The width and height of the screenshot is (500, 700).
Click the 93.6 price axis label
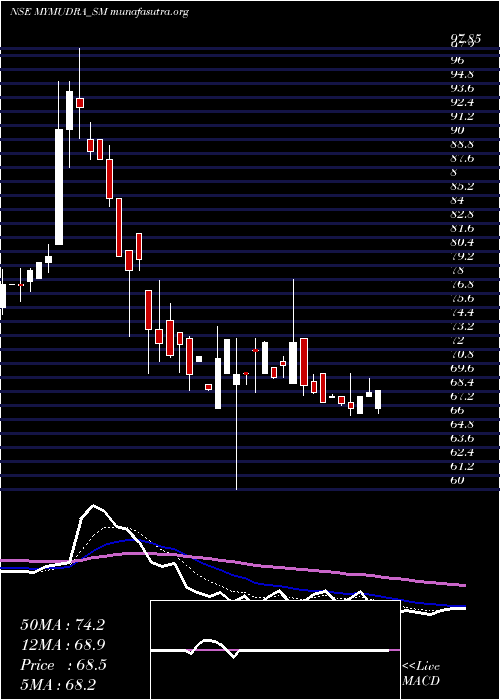pos(462,88)
